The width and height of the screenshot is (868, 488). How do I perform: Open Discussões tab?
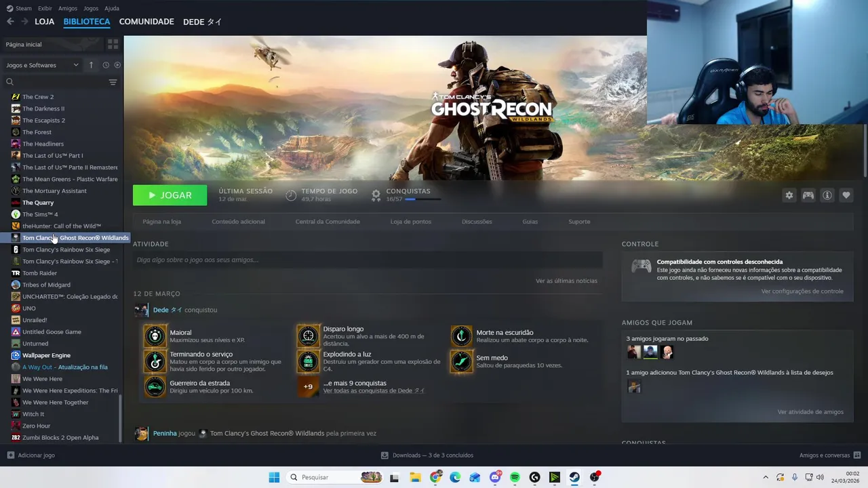[x=477, y=222]
